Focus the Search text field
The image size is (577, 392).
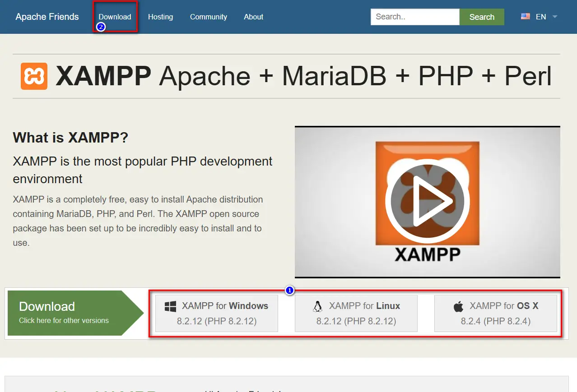pos(414,17)
